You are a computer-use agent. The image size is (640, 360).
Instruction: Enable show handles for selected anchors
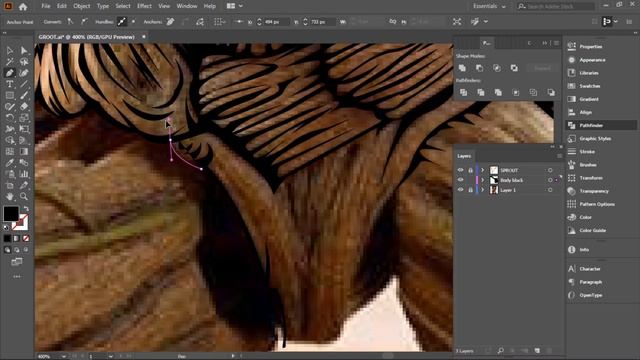click(x=122, y=22)
